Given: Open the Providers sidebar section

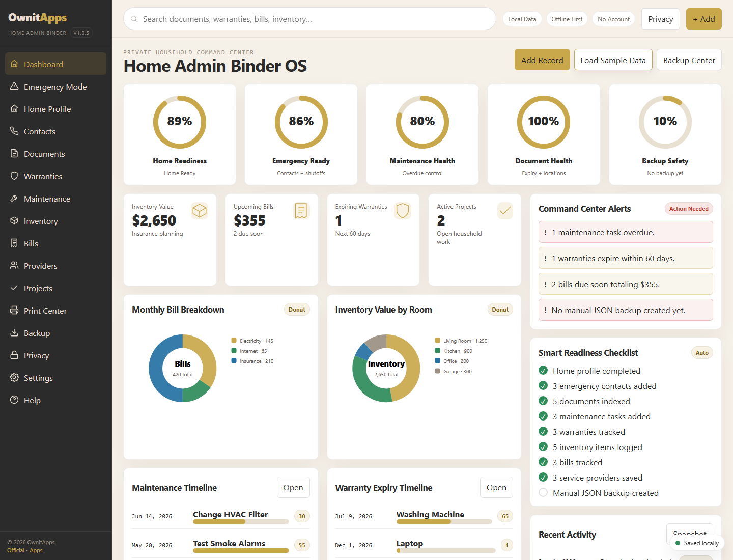Looking at the screenshot, I should [55, 266].
